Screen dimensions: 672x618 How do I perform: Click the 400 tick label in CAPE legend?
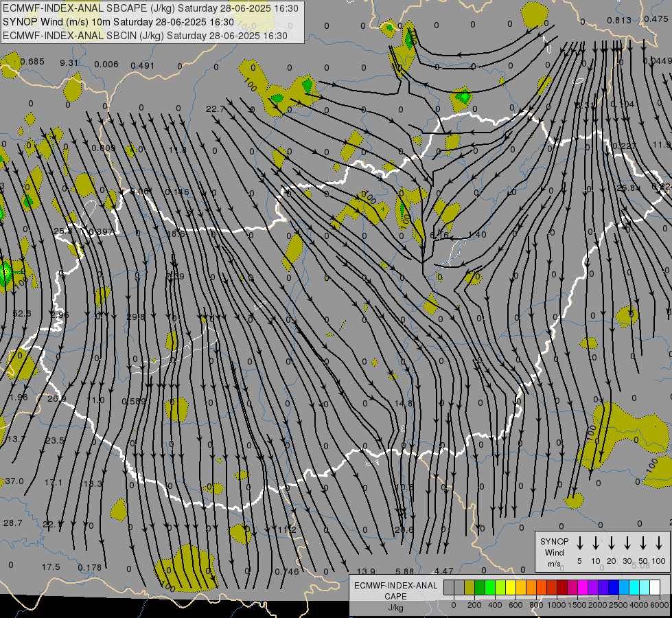(x=495, y=605)
